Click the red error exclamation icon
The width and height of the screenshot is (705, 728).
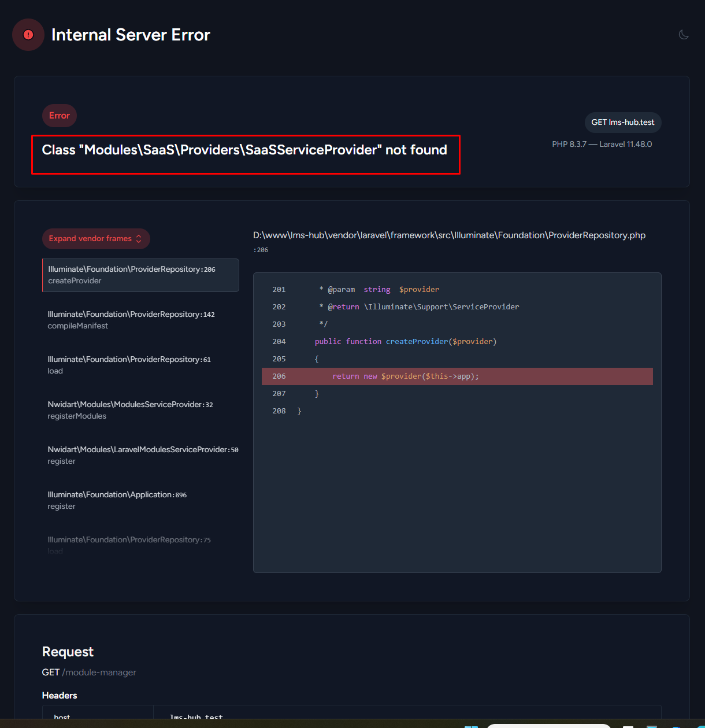(28, 35)
